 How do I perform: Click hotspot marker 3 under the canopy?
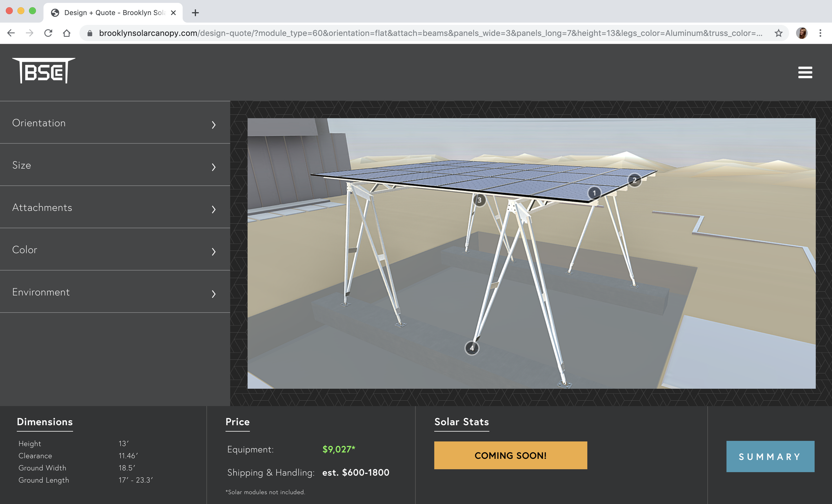coord(479,200)
